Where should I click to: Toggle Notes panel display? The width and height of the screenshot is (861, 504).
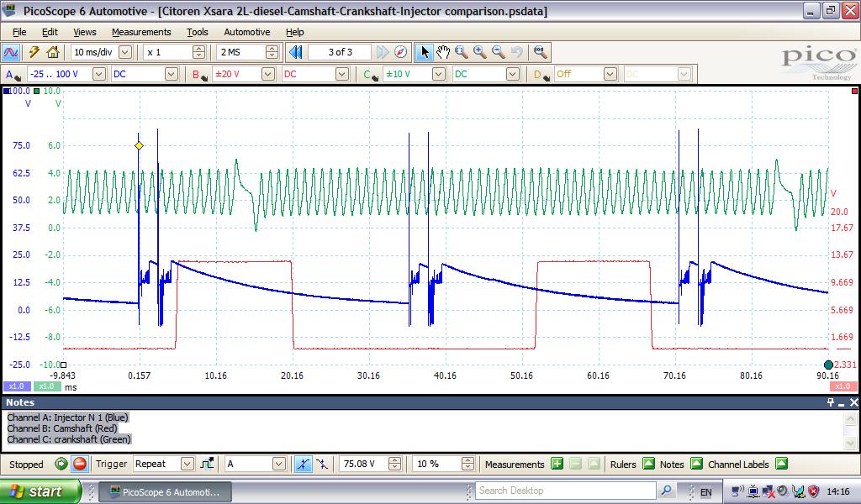(696, 464)
